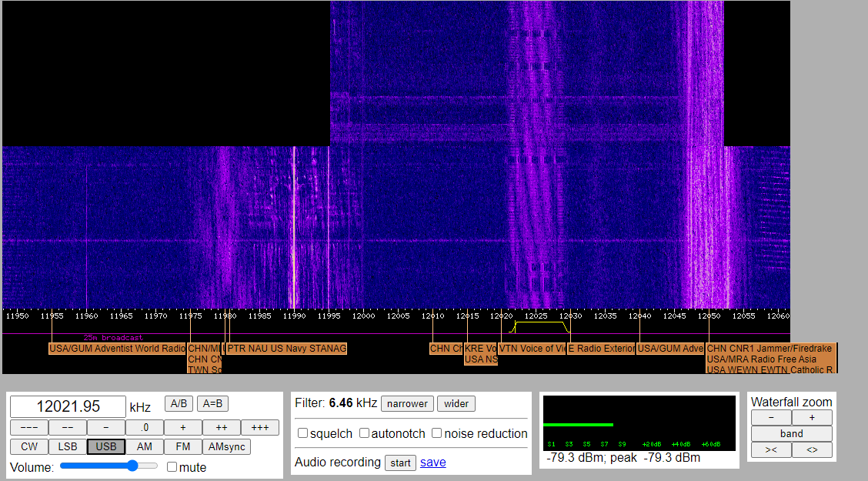Image resolution: width=868 pixels, height=481 pixels.
Task: Select E Radio Exterior station label
Action: tap(601, 349)
